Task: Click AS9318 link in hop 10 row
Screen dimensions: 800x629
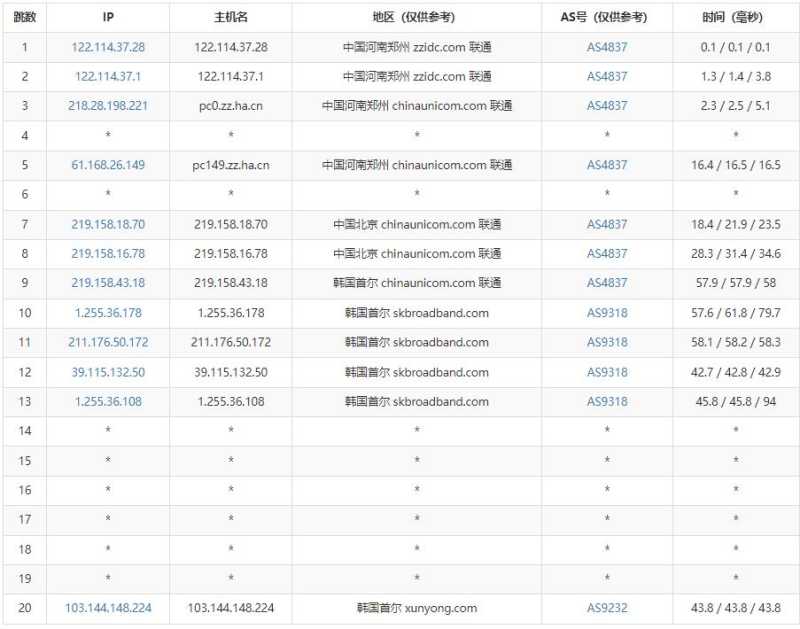Action: pyautogui.click(x=607, y=313)
